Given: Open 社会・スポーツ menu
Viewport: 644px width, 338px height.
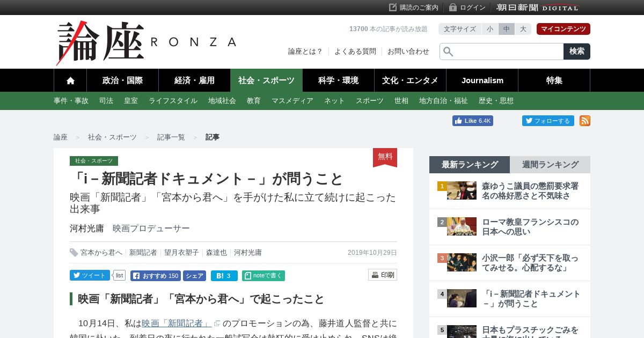Looking at the screenshot, I should [x=266, y=80].
